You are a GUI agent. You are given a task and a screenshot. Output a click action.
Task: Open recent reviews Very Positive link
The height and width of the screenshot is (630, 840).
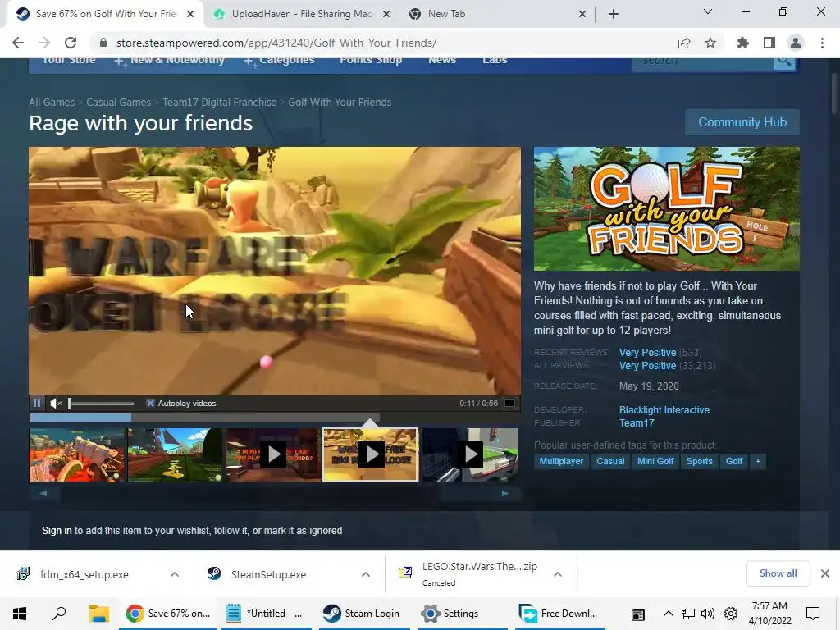647,353
